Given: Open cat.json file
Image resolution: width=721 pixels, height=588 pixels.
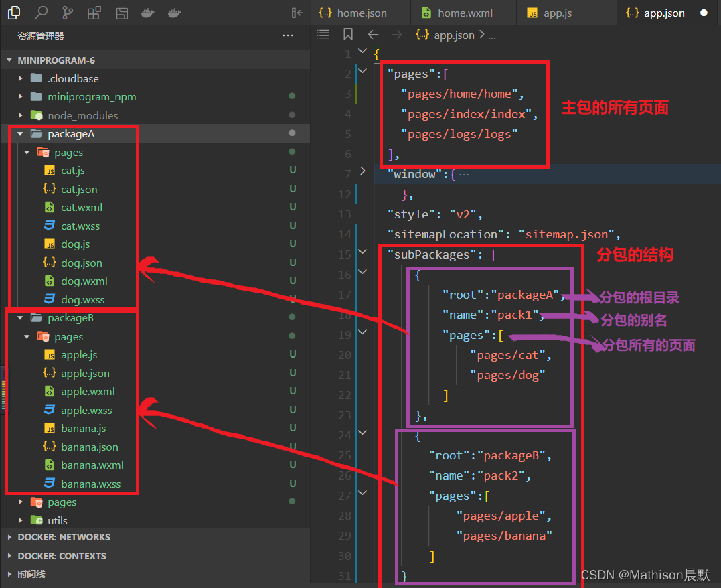Looking at the screenshot, I should pyautogui.click(x=155, y=189).
